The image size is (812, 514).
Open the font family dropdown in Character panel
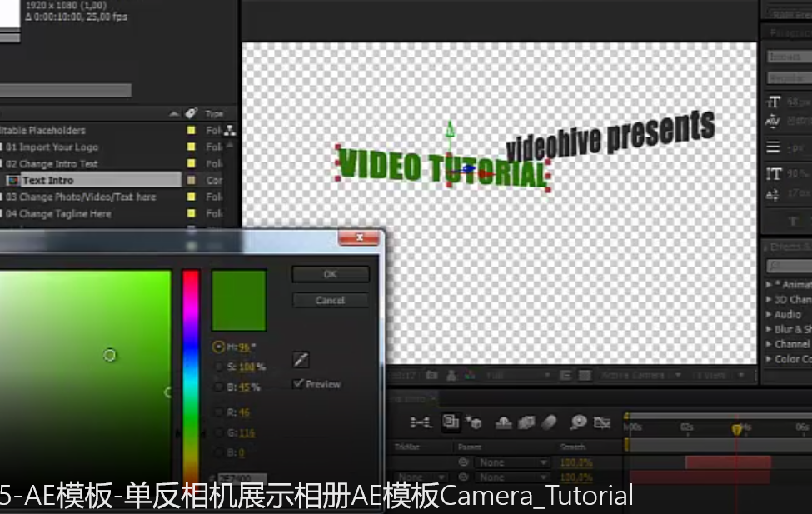coord(790,57)
